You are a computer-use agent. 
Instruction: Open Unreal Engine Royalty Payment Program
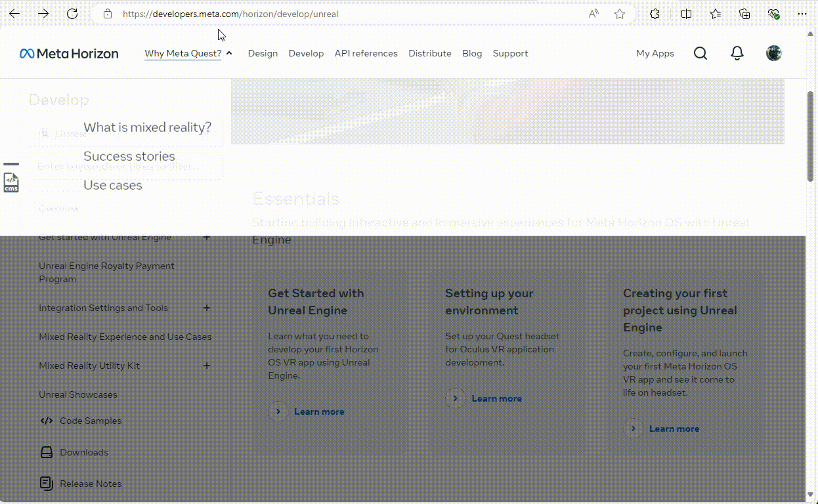(106, 272)
